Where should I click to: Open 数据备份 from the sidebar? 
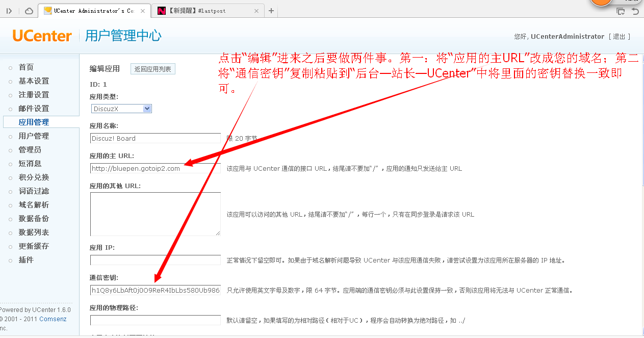click(34, 219)
